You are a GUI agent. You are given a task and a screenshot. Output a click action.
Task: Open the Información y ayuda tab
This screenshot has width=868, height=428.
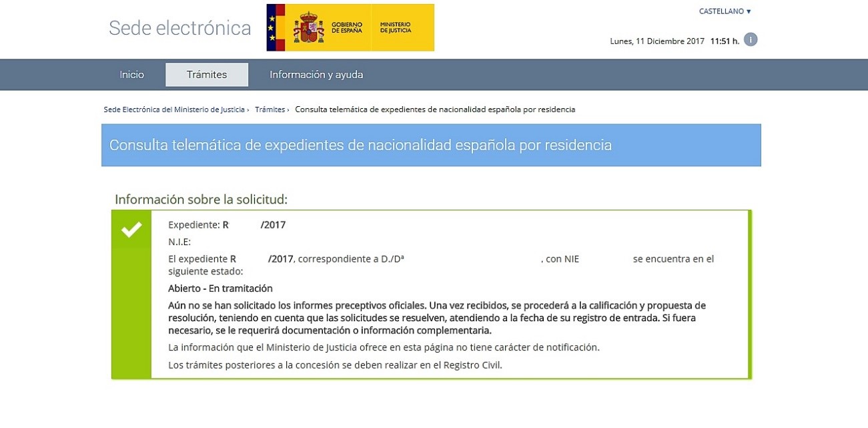[316, 75]
